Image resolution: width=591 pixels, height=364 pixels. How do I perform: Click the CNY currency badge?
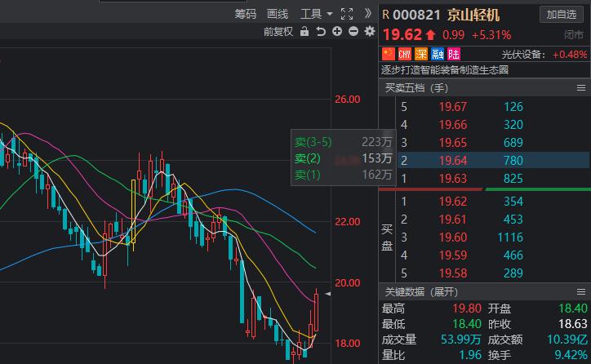point(404,54)
